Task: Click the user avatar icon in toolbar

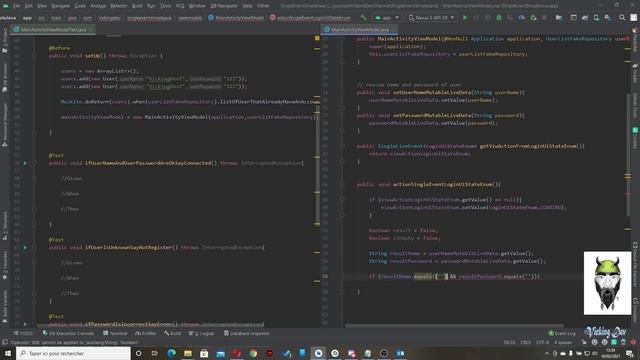Action: [633, 18]
